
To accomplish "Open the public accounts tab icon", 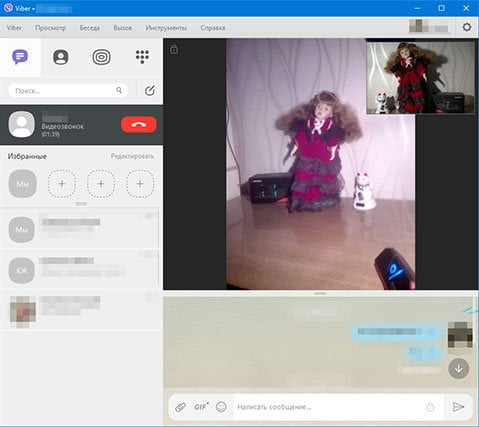I will coord(101,57).
